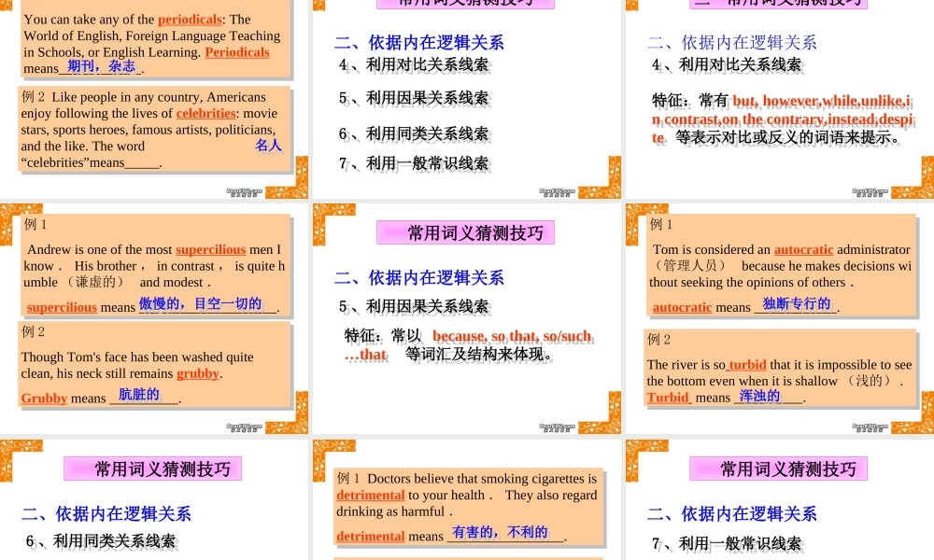Open the slide listing clue types 4 through 7
934x560 pixels.
(466, 98)
